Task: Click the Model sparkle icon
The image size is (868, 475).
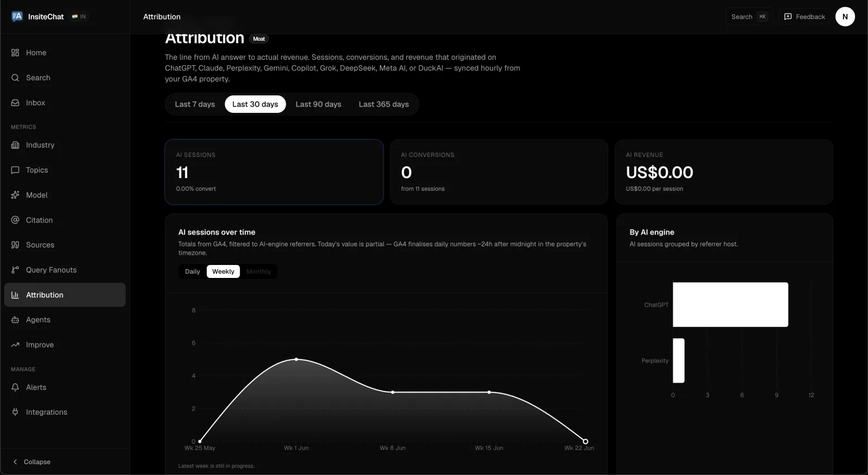Action: point(15,195)
